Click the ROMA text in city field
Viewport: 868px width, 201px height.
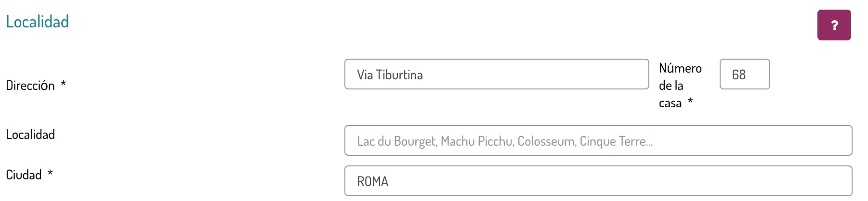(x=372, y=182)
